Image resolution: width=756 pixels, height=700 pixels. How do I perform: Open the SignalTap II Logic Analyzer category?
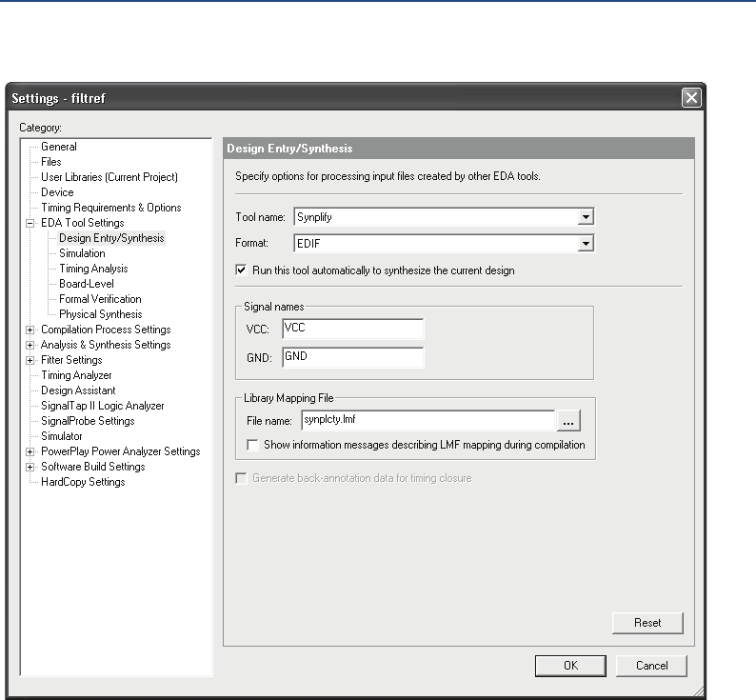click(x=102, y=406)
